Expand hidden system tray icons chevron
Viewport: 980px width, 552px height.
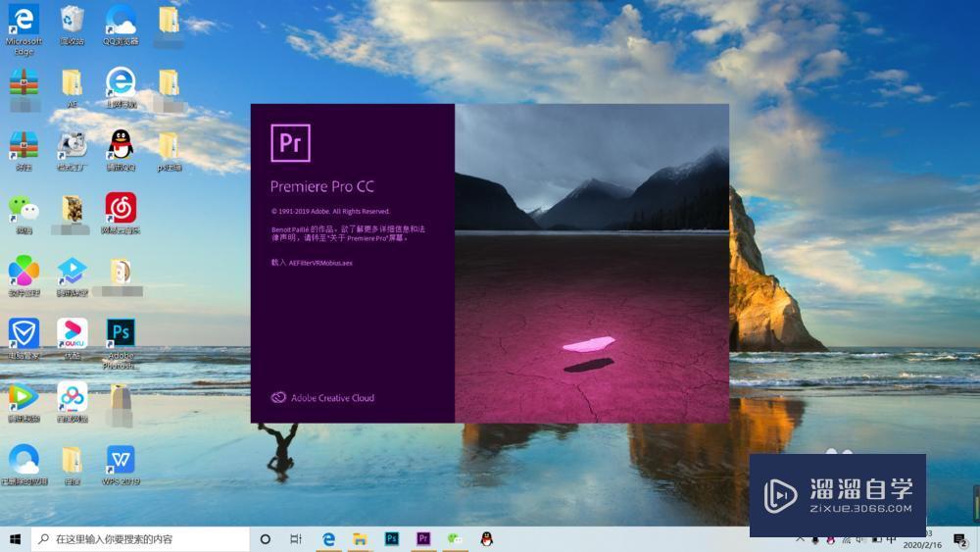[x=800, y=539]
